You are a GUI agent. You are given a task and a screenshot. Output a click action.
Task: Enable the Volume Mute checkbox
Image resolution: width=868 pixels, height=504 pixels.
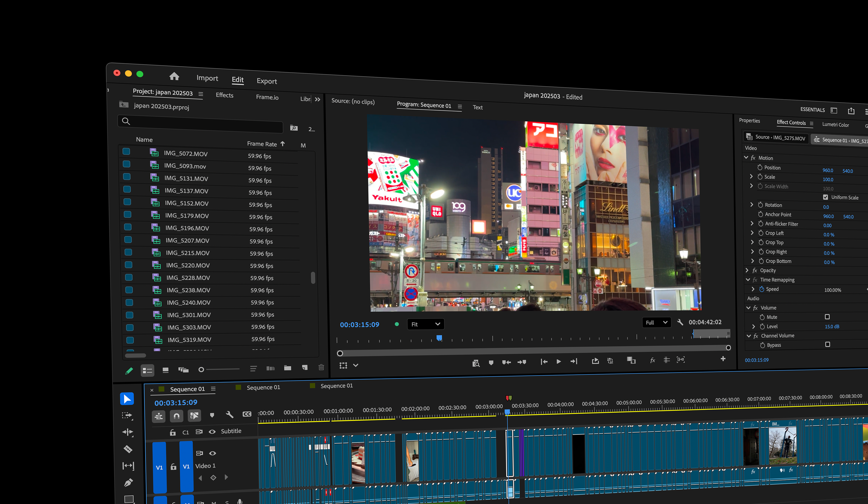(827, 317)
